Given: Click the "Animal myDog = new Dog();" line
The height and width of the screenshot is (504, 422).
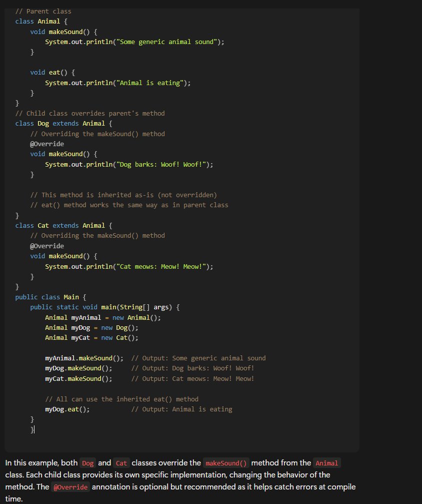Looking at the screenshot, I should click(x=91, y=328).
